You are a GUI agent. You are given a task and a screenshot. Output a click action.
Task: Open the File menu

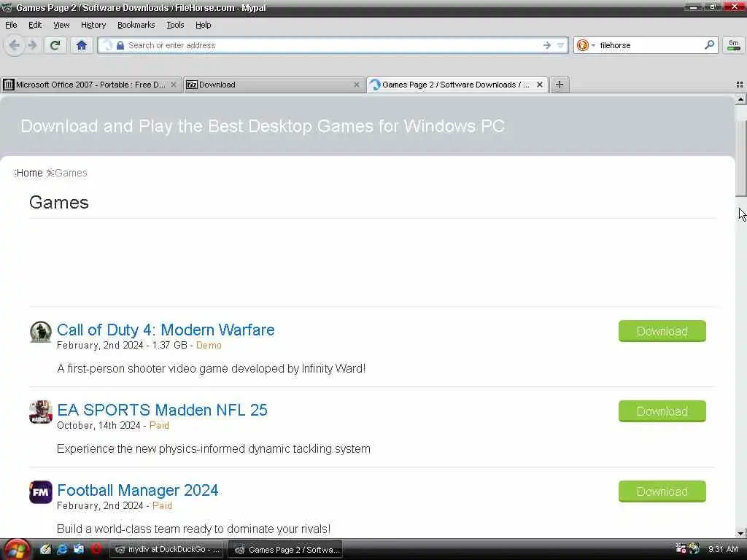[11, 25]
